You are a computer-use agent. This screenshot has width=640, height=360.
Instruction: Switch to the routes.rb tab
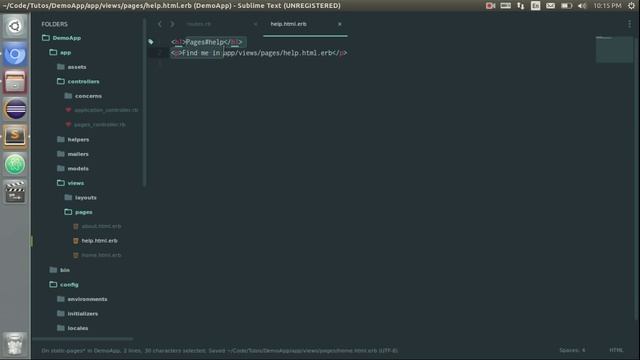[199, 24]
